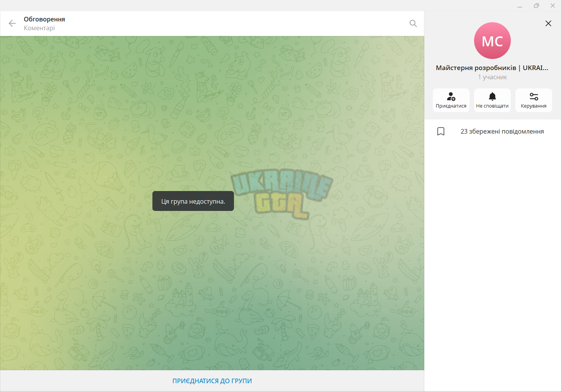Open search in the discussion header
Image resolution: width=561 pixels, height=392 pixels.
tap(413, 23)
